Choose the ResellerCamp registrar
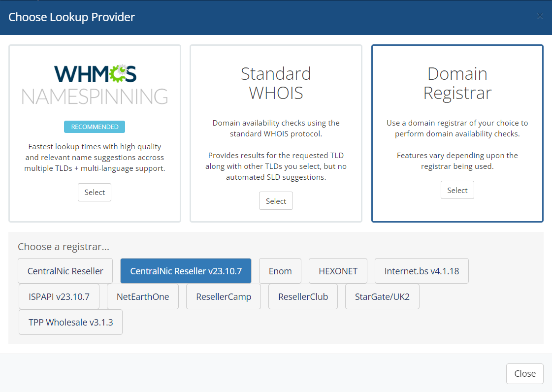552x392 pixels. tap(224, 296)
